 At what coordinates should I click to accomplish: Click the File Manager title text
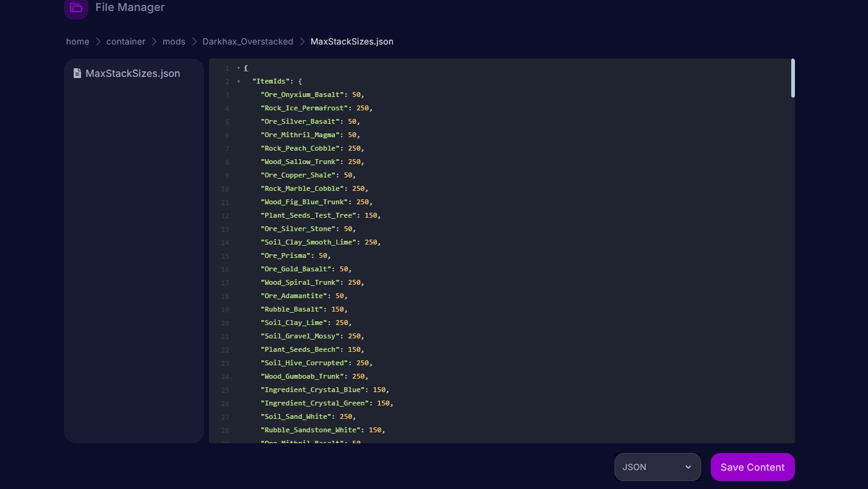(129, 7)
